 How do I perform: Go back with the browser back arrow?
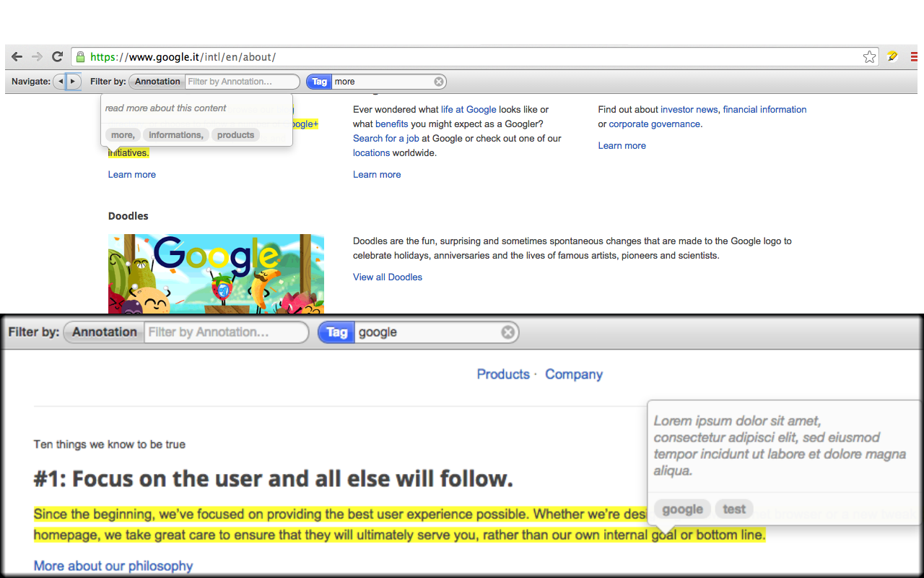pos(17,57)
